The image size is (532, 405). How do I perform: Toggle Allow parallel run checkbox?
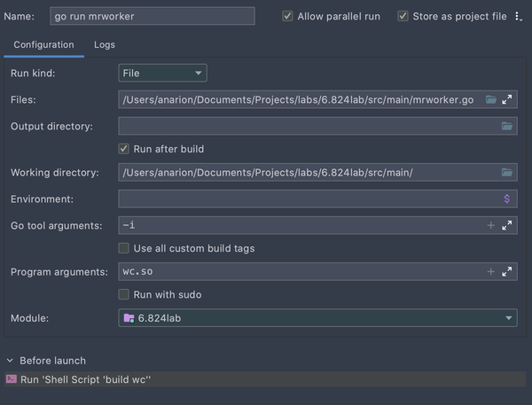click(288, 16)
